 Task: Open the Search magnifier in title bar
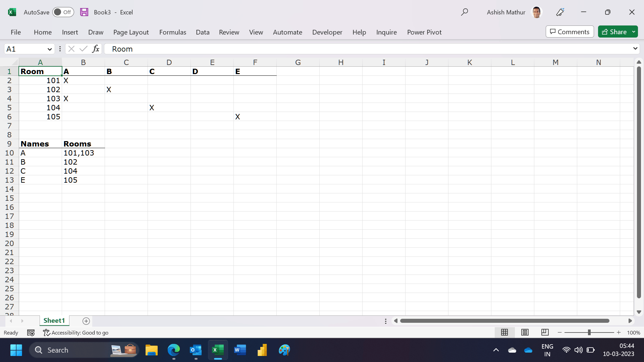click(464, 12)
